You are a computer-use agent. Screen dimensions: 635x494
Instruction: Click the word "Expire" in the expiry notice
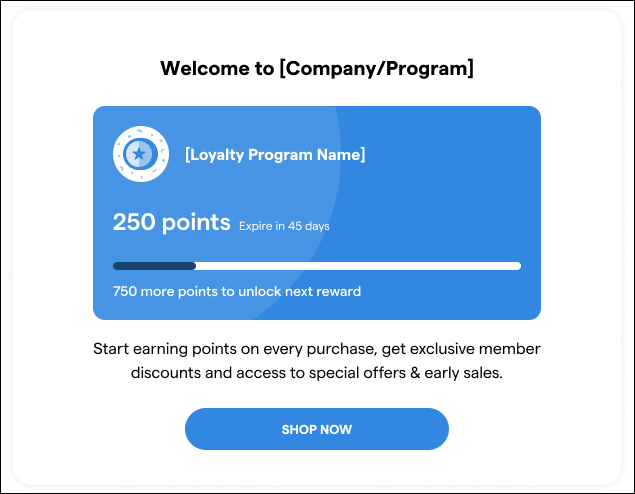coord(255,226)
